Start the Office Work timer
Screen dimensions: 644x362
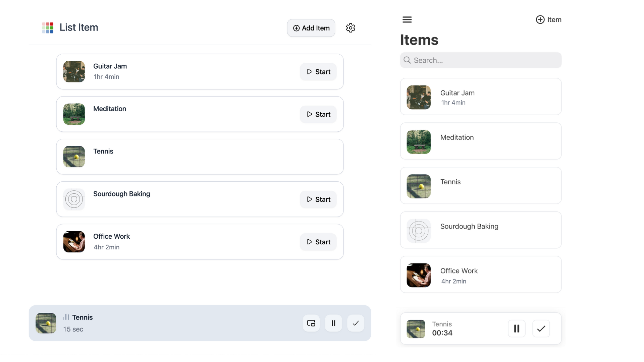point(318,242)
